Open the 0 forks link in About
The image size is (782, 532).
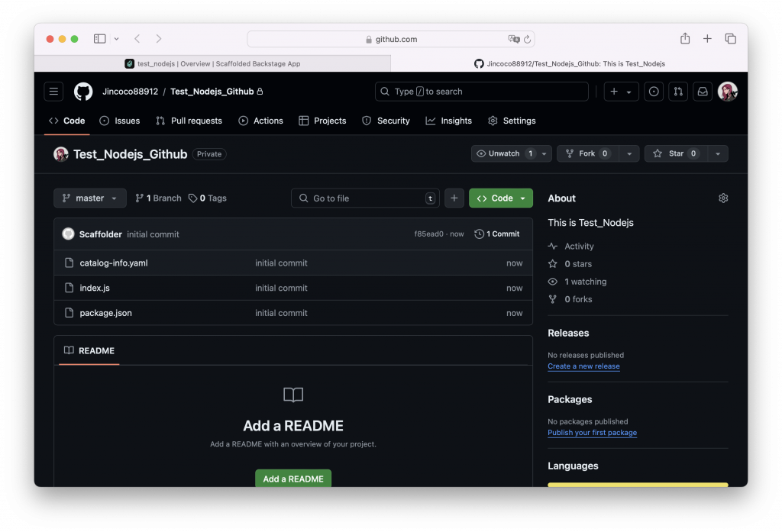tap(578, 299)
